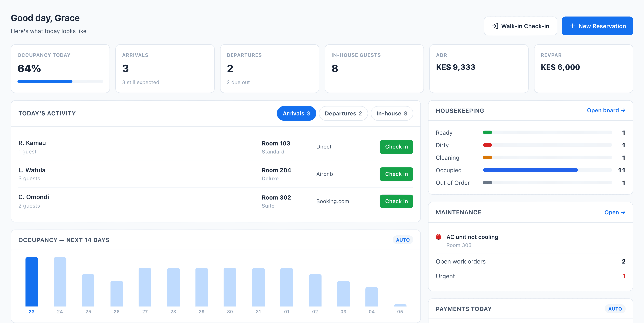Click the Out of Order gray bar
The image size is (644, 323).
pos(487,183)
